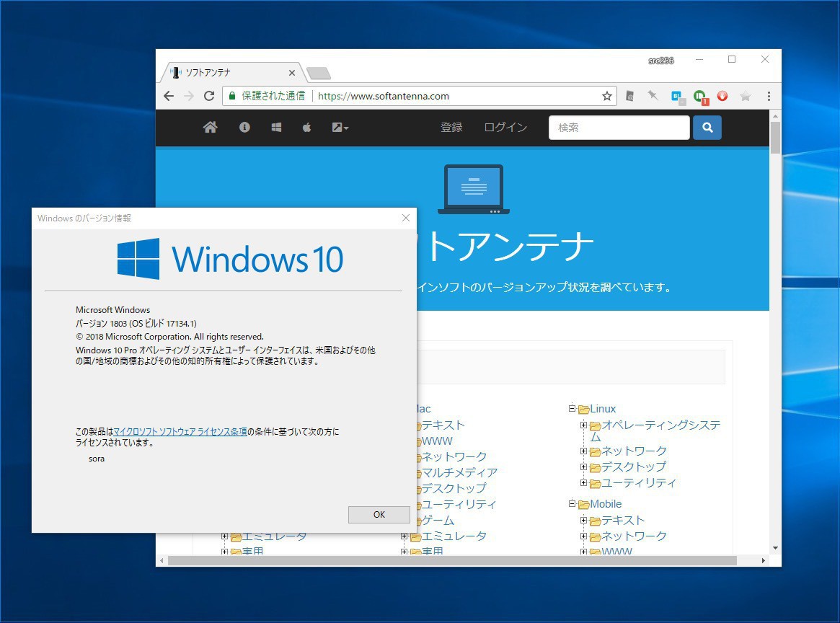Image resolution: width=840 pixels, height=623 pixels.
Task: Reload the page in Chrome
Action: [x=210, y=96]
